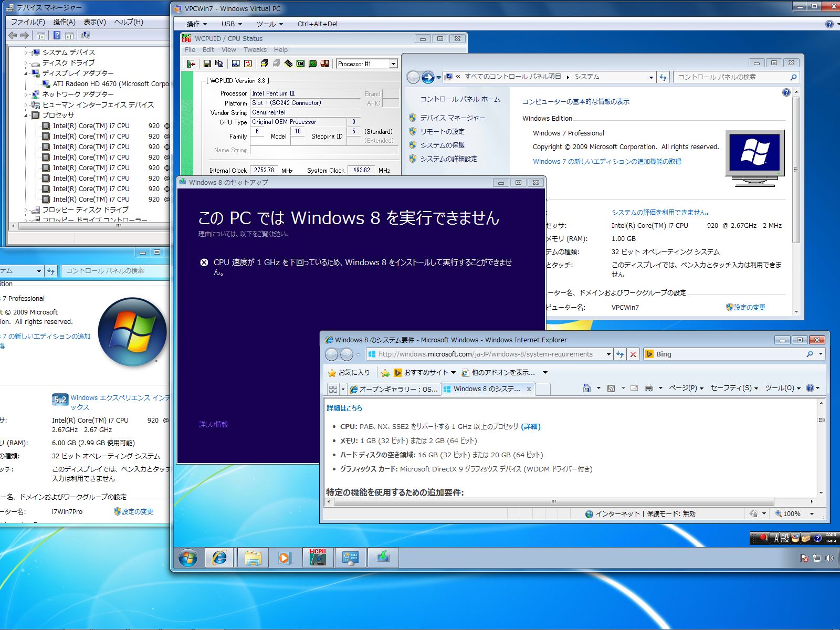The height and width of the screenshot is (630, 840).
Task: Click the green PCI card icon in WCPUID
Action: click(x=312, y=64)
